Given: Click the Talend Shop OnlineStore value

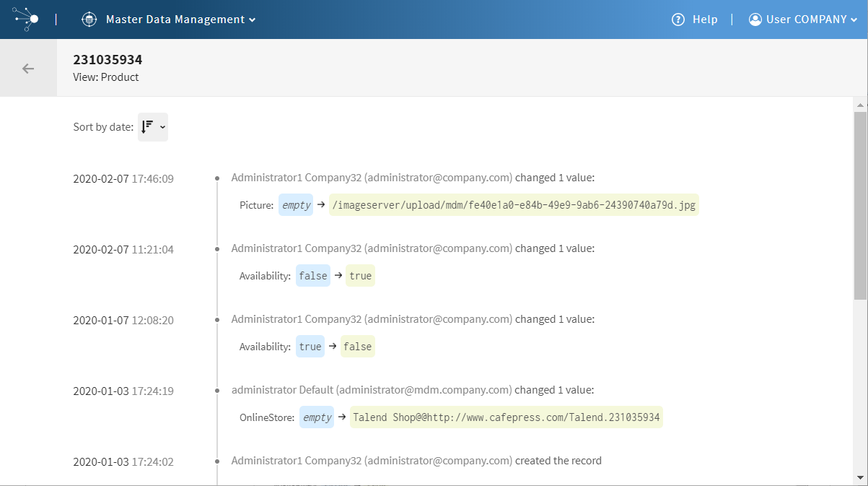Looking at the screenshot, I should pos(506,417).
